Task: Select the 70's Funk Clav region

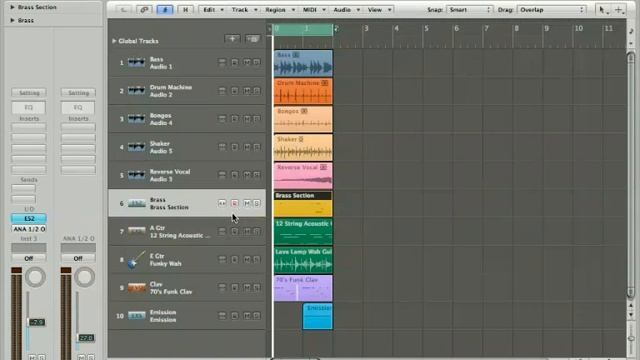Action: click(x=303, y=288)
